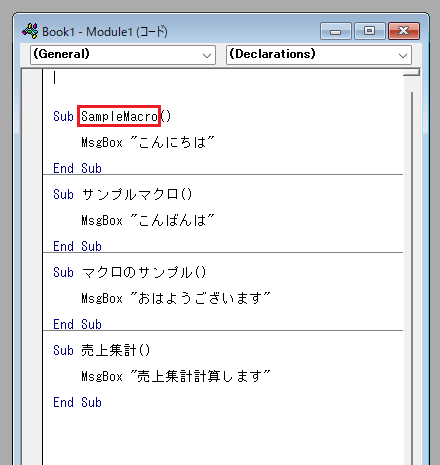Click the MsgBox "おはようございます" line
This screenshot has height=465, width=440.
point(176,298)
